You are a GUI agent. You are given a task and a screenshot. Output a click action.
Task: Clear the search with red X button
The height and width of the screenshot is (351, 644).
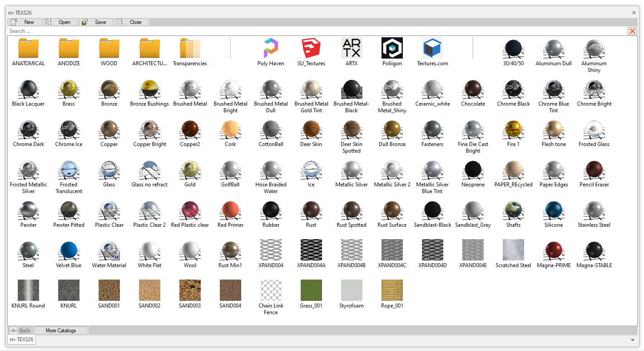click(632, 31)
